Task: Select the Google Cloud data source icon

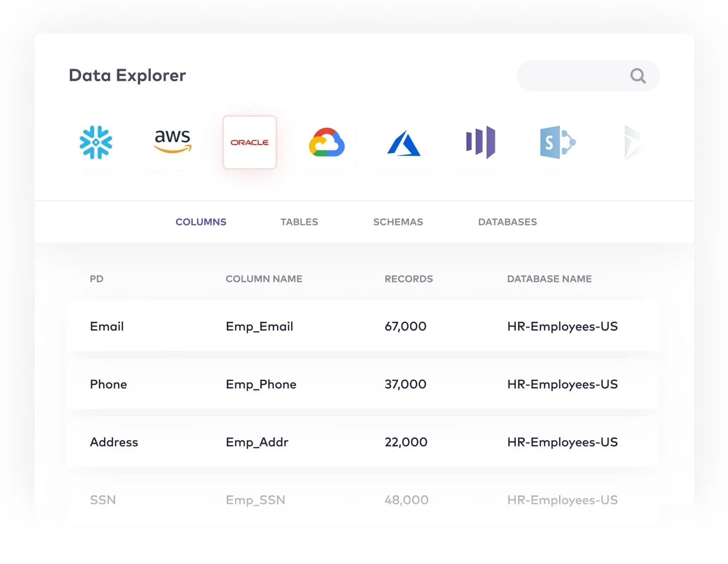Action: tap(327, 142)
